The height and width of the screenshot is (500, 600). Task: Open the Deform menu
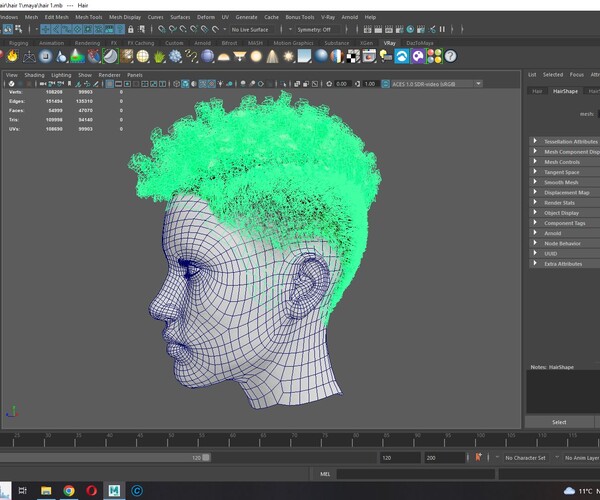pos(206,17)
